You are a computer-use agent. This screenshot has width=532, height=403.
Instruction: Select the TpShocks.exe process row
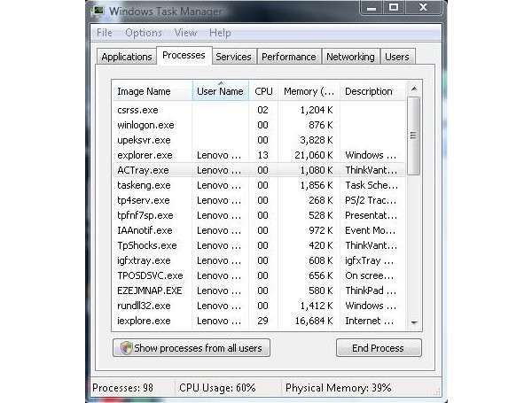point(259,245)
